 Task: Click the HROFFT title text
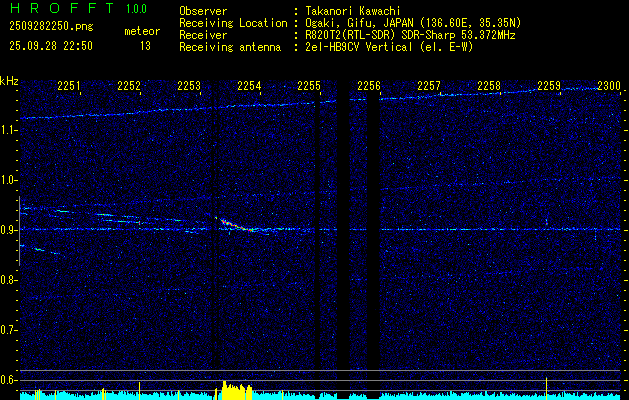pyautogui.click(x=62, y=8)
